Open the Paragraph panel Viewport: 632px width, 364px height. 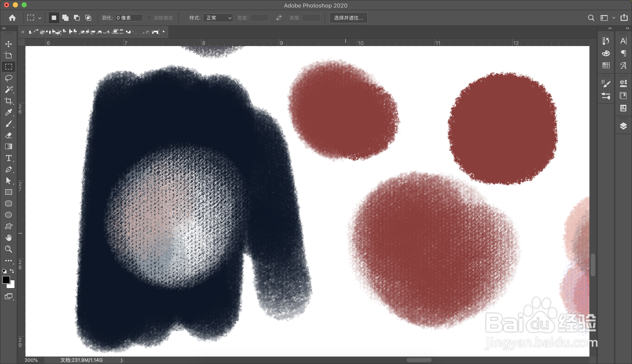(x=623, y=53)
